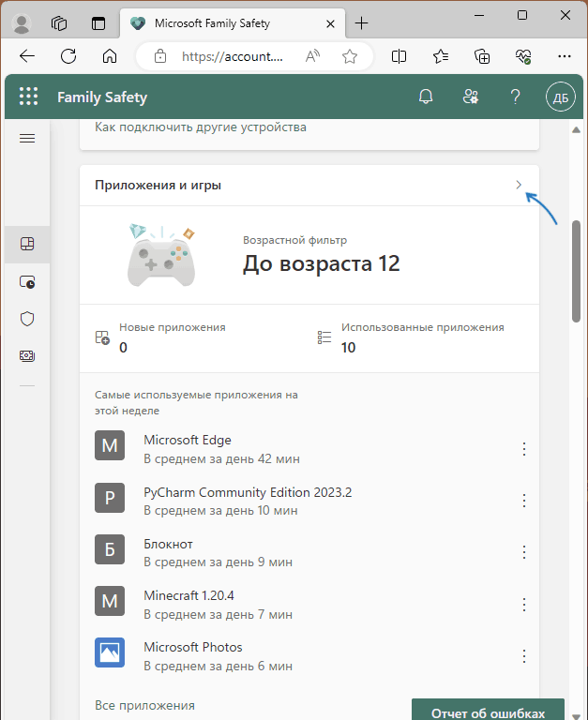View site information lock icon
Viewport: 588px width, 720px height.
pos(160,56)
